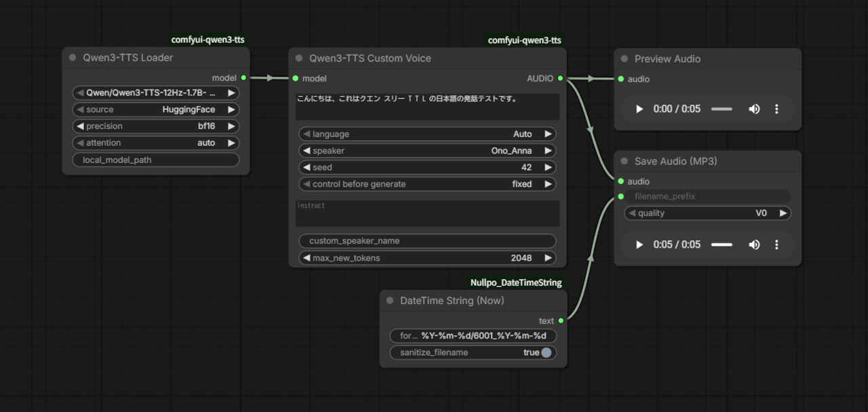Click the filename_prefix field in Save Audio
Viewport: 868px width, 412px height.
[x=707, y=196]
